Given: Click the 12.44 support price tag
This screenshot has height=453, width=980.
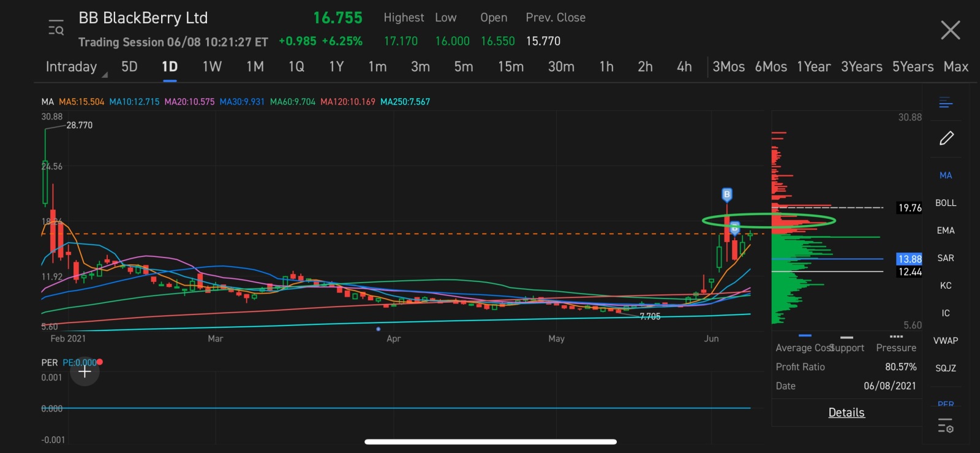Looking at the screenshot, I should point(910,272).
